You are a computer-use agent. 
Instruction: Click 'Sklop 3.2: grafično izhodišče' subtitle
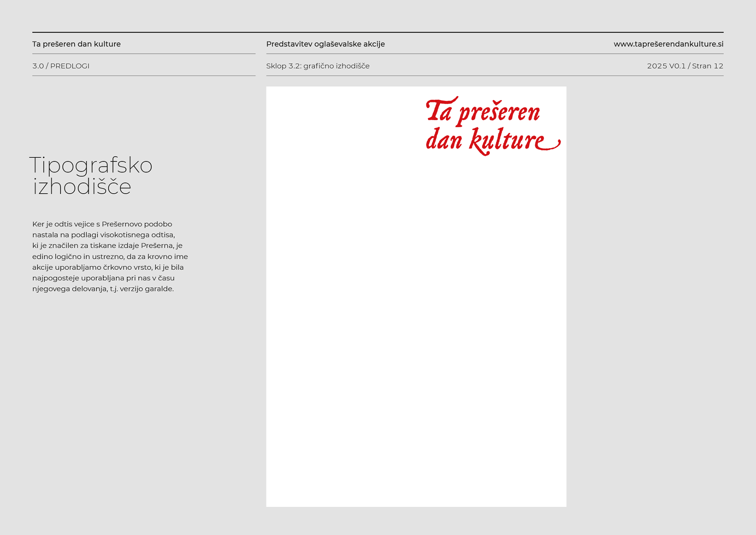pos(318,66)
